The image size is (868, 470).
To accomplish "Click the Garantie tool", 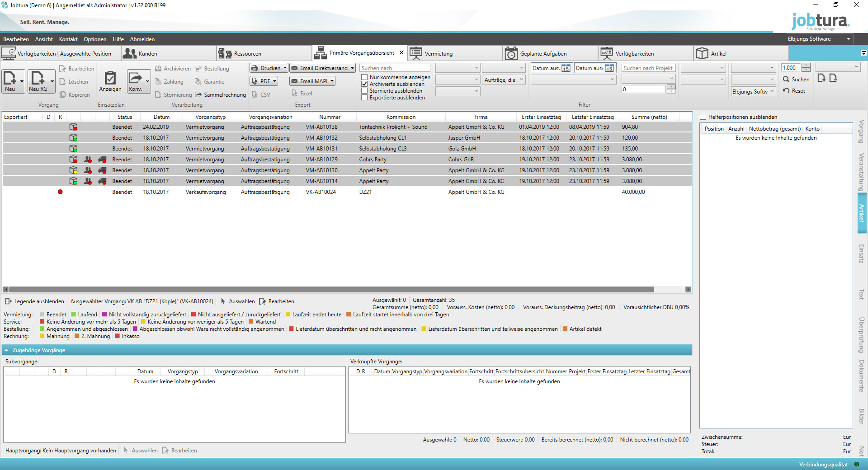I will click(x=210, y=82).
